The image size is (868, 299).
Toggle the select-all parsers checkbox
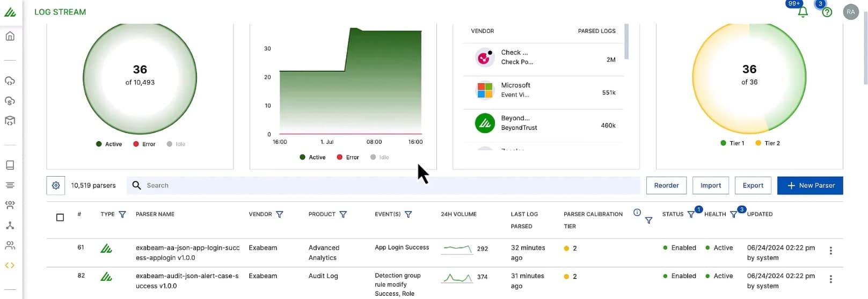(x=60, y=217)
